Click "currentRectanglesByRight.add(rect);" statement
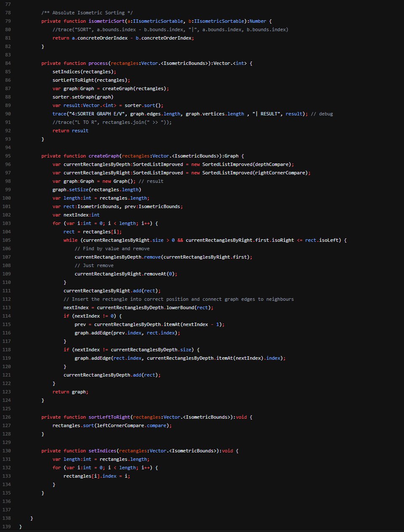404x532 pixels. click(x=112, y=291)
